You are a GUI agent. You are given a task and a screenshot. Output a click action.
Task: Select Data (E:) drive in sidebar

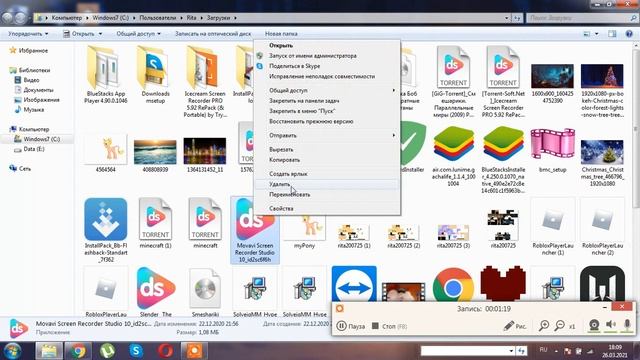[x=29, y=149]
